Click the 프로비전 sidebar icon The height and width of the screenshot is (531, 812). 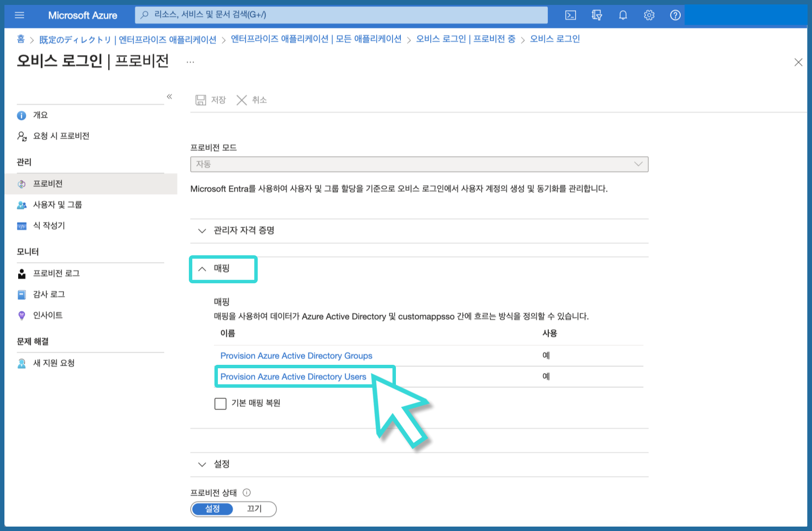22,184
